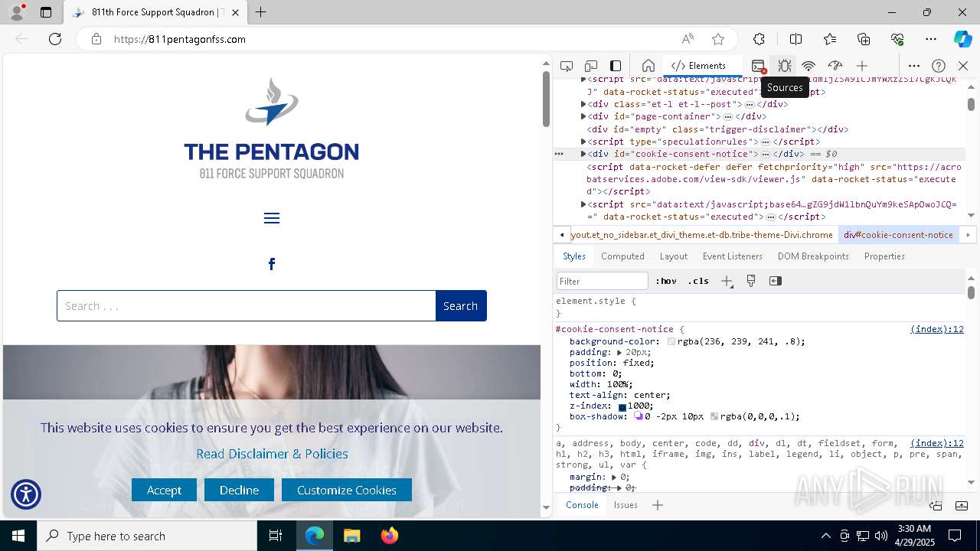980x551 pixels.
Task: Expand the speculationrules script node
Action: tap(583, 142)
